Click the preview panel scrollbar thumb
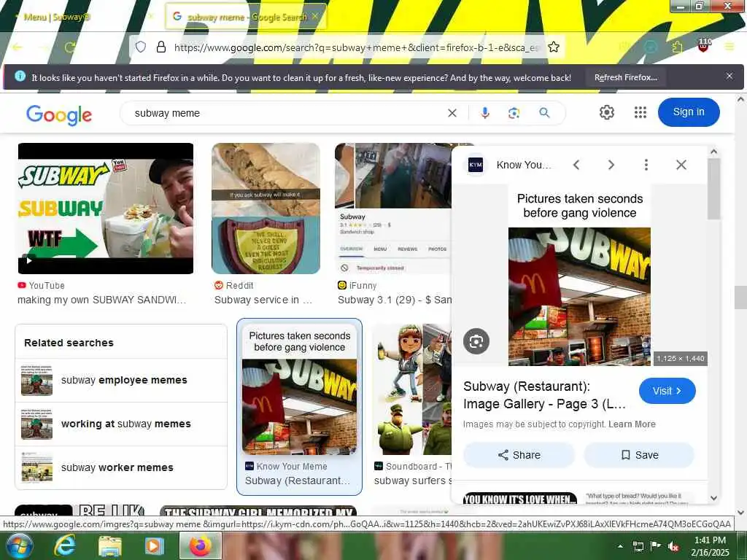Image resolution: width=747 pixels, height=560 pixels. (713, 189)
